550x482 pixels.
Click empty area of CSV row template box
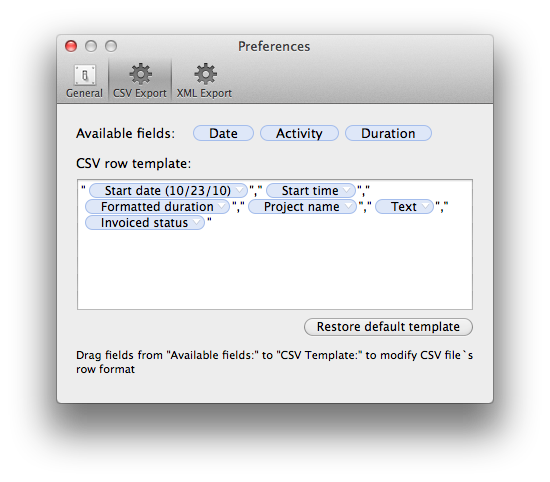(x=275, y=270)
